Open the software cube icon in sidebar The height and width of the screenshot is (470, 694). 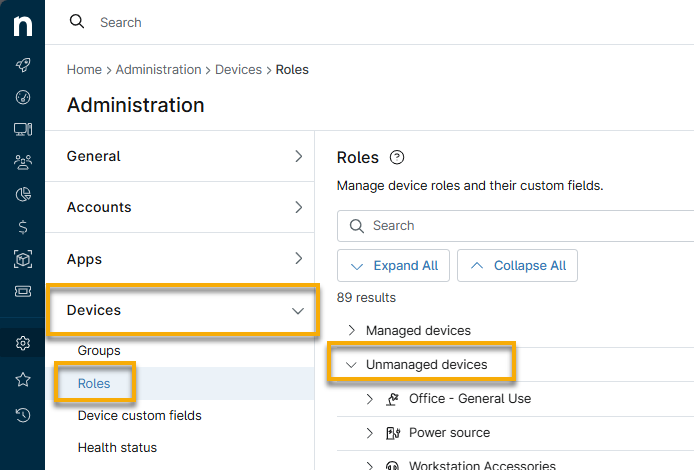pyautogui.click(x=23, y=259)
